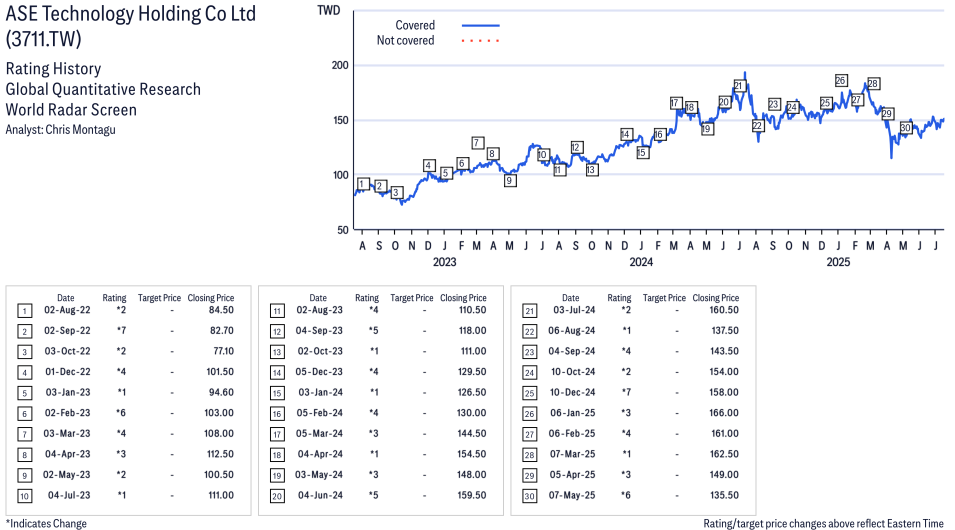
Task: Click the ticker text (3711.TW)
Action: click(x=43, y=39)
